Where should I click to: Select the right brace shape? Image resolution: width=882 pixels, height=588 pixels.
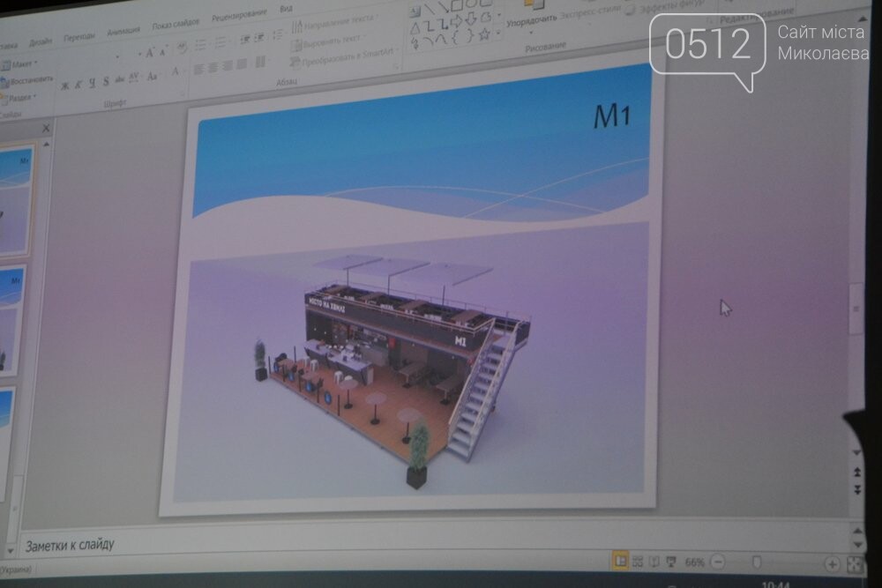coord(469,36)
